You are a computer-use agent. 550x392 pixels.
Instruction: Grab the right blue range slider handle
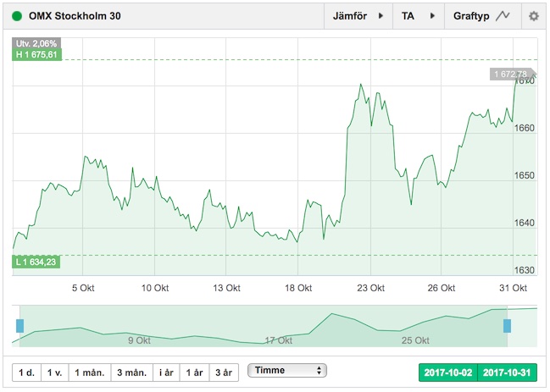point(508,326)
